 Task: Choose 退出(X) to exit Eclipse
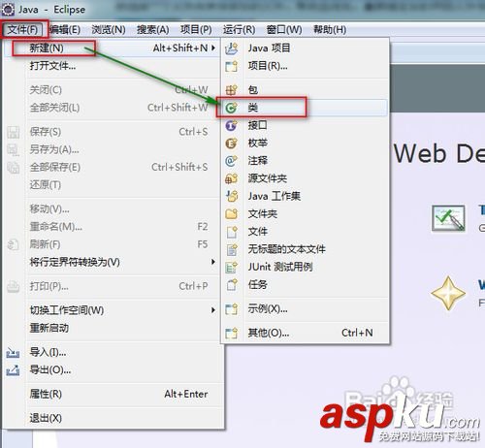[113, 418]
